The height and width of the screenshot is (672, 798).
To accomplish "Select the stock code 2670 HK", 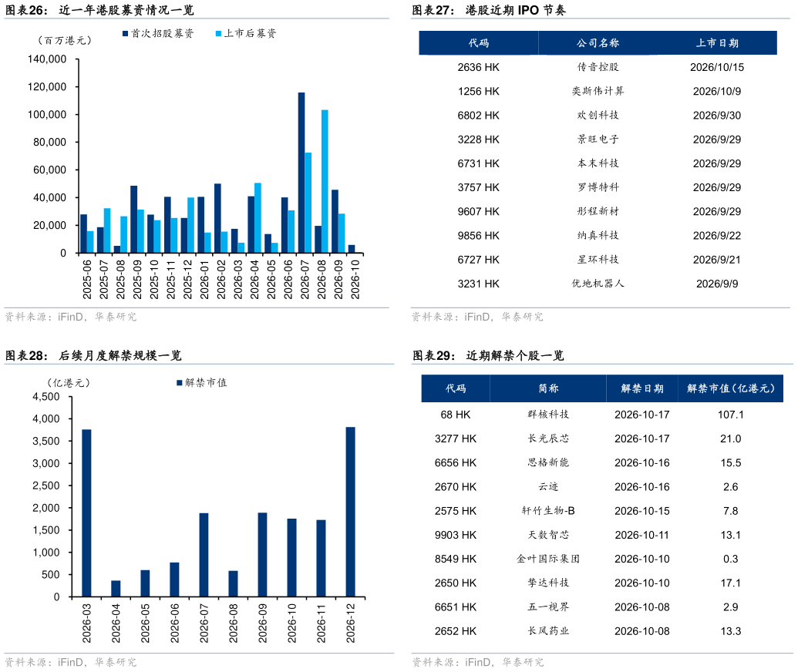I will point(456,487).
